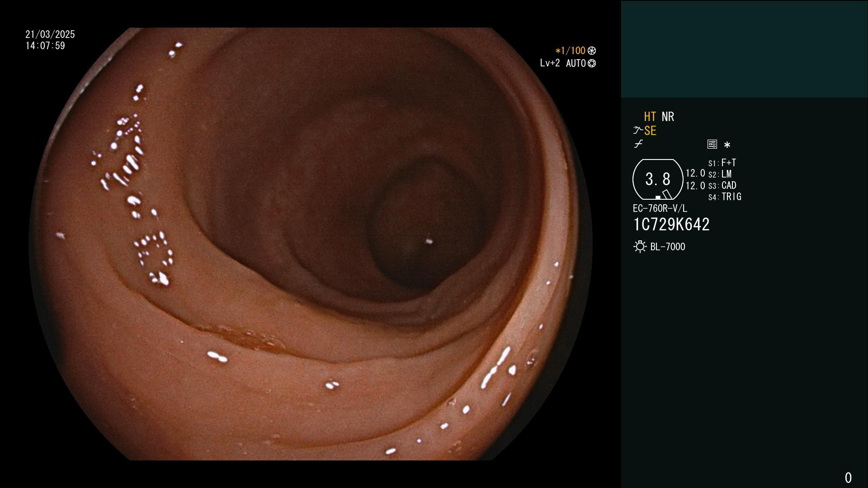
Task: Click the 0 counter in the bottom corner
Action: point(848,478)
